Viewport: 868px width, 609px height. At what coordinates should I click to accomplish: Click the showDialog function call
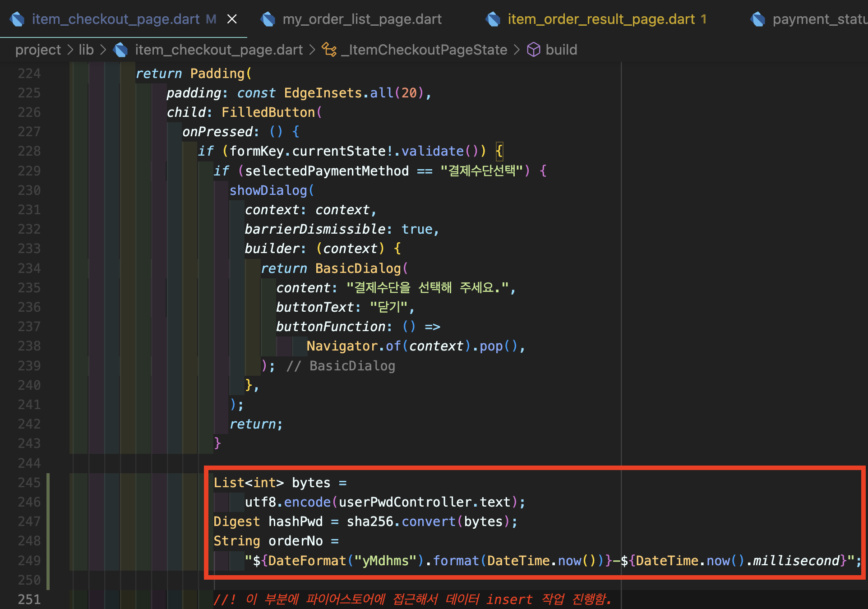[x=268, y=190]
